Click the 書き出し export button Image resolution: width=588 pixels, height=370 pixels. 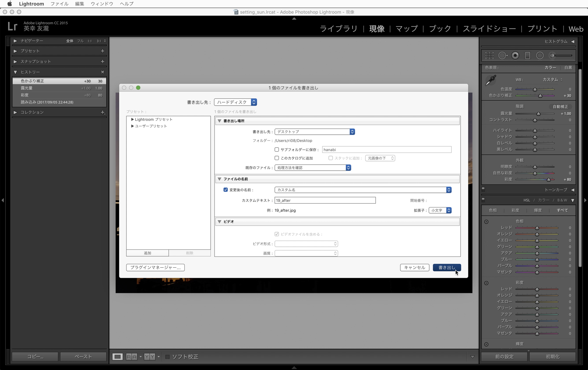click(x=447, y=267)
